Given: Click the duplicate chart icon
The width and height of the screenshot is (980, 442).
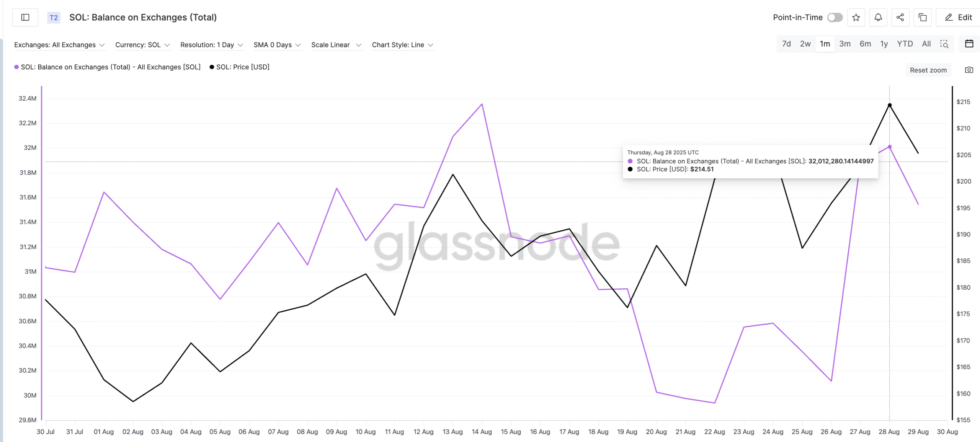Looking at the screenshot, I should [923, 17].
